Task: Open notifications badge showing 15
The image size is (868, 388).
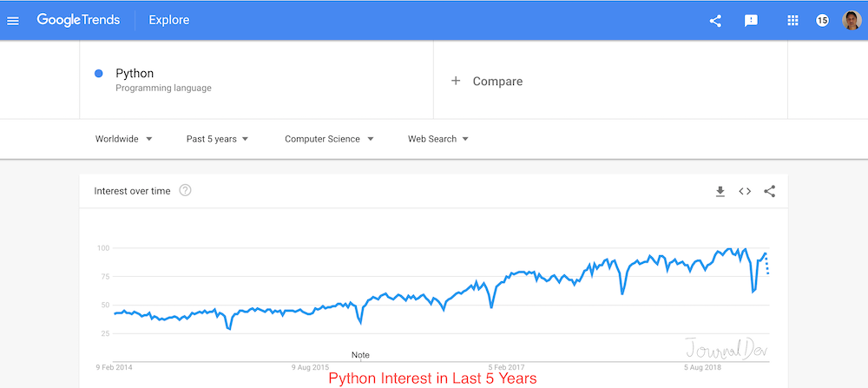Action: pos(823,21)
